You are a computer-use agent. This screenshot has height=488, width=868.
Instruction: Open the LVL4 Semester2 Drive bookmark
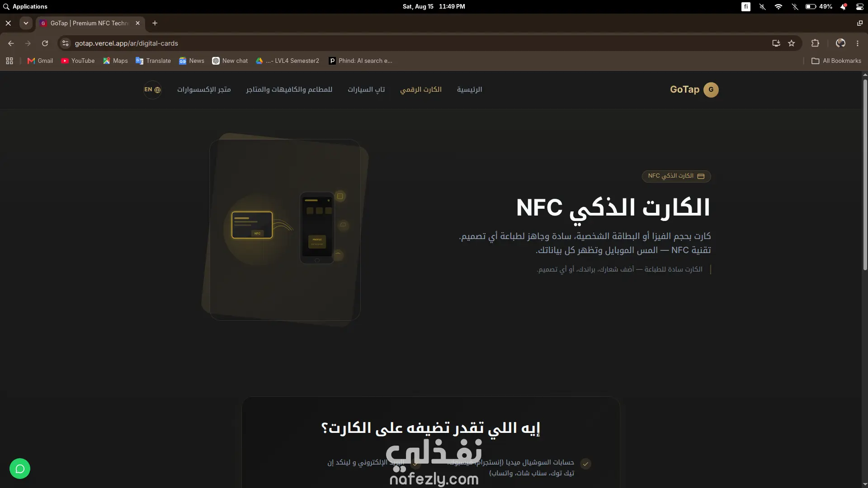(288, 61)
